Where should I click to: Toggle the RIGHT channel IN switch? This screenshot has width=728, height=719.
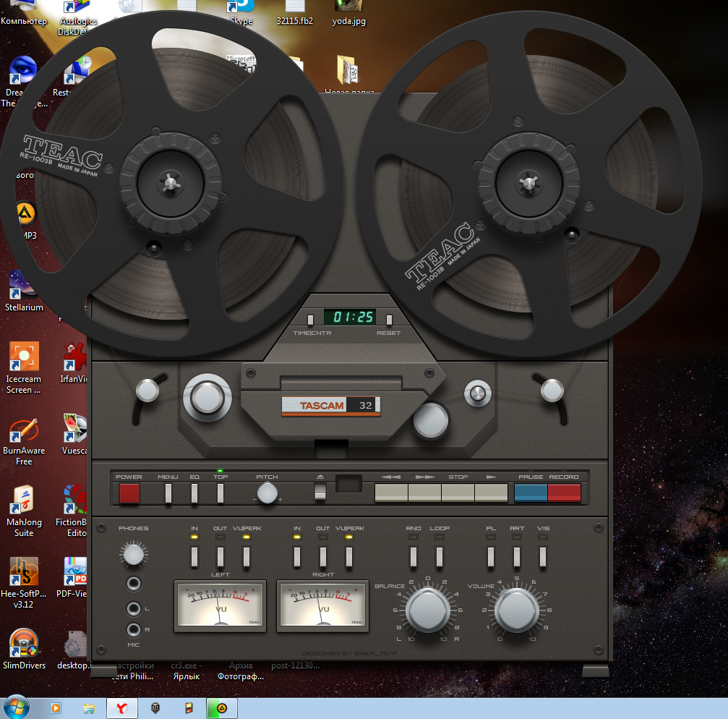coord(297,557)
